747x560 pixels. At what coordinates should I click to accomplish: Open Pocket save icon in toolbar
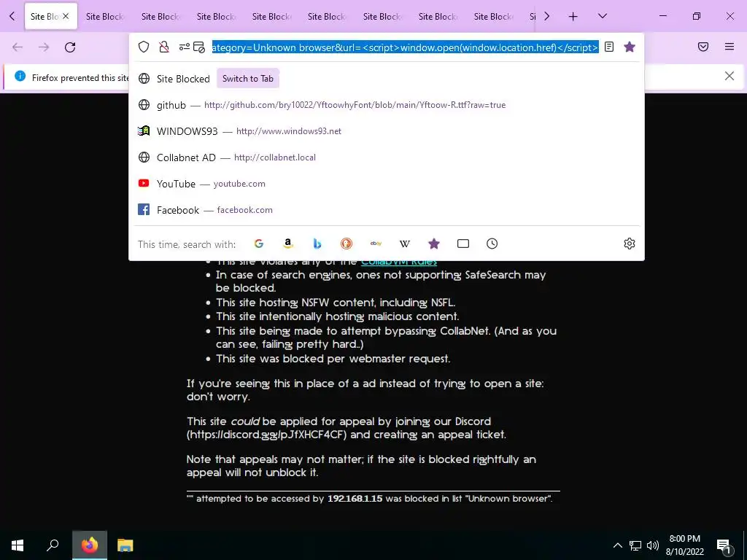(x=703, y=47)
